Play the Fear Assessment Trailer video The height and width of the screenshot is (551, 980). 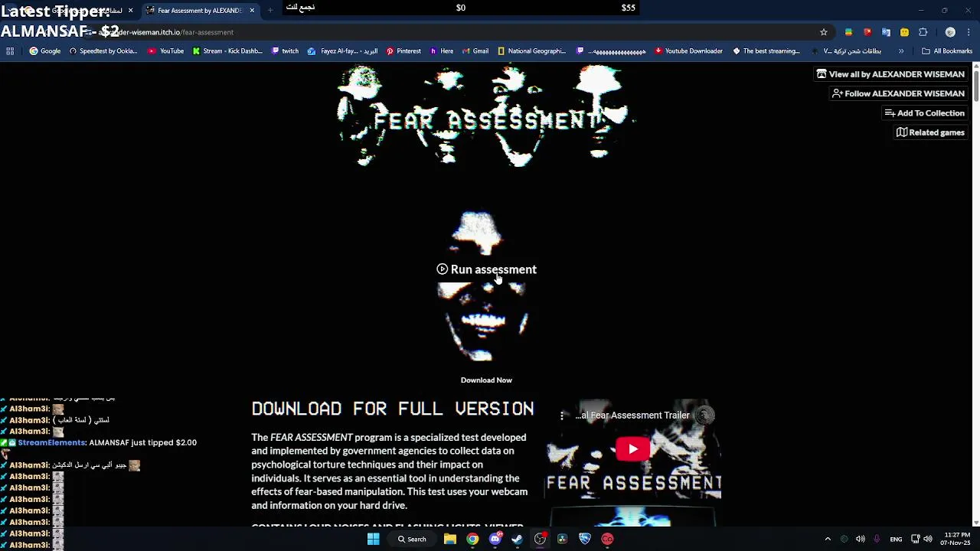[x=633, y=449]
